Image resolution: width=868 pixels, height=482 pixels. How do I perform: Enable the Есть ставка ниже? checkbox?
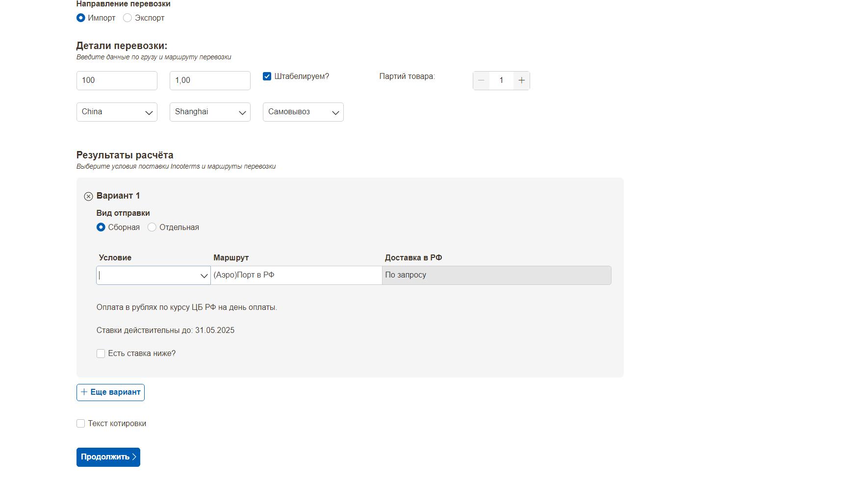(x=101, y=354)
